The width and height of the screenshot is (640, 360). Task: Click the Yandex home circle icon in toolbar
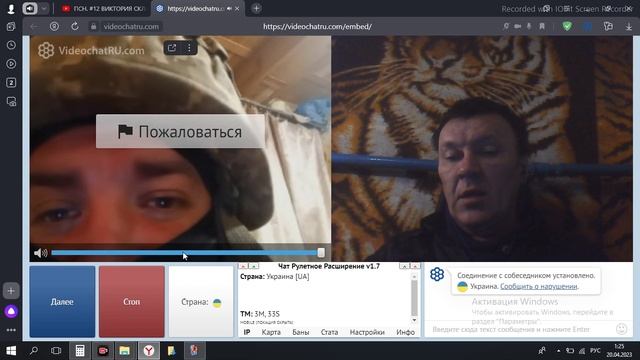click(x=54, y=27)
